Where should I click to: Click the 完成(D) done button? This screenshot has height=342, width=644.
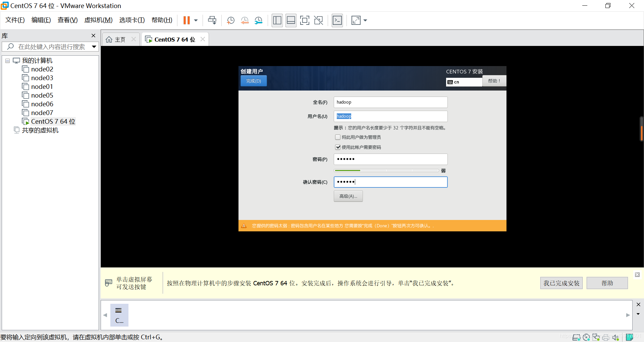pyautogui.click(x=254, y=81)
